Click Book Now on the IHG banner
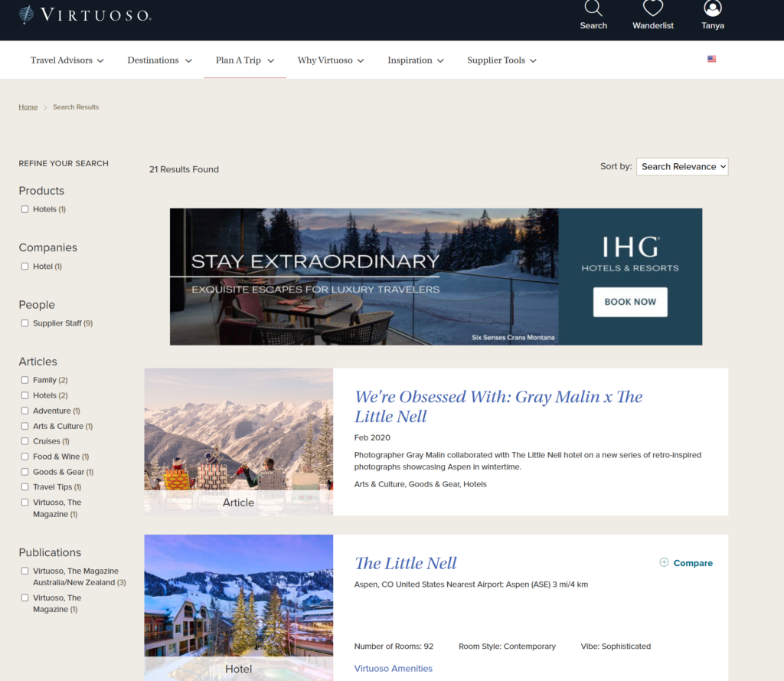Viewport: 784px width, 681px height. click(630, 302)
